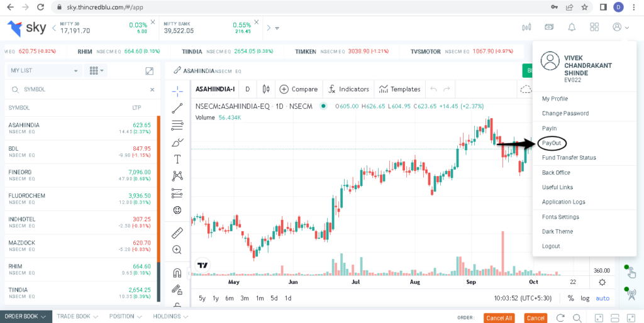
Task: Click Logout in account menu
Action: (551, 246)
